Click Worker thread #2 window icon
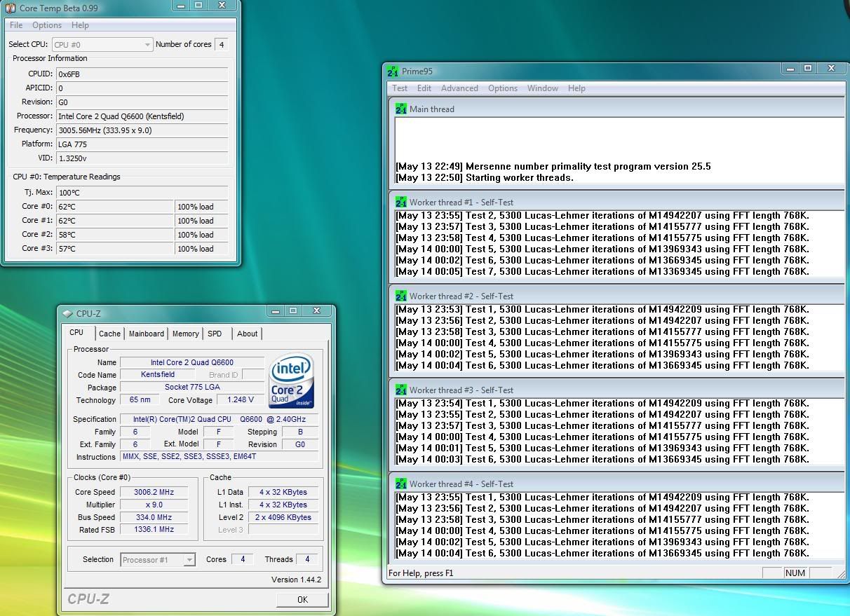The image size is (850, 616). 400,296
